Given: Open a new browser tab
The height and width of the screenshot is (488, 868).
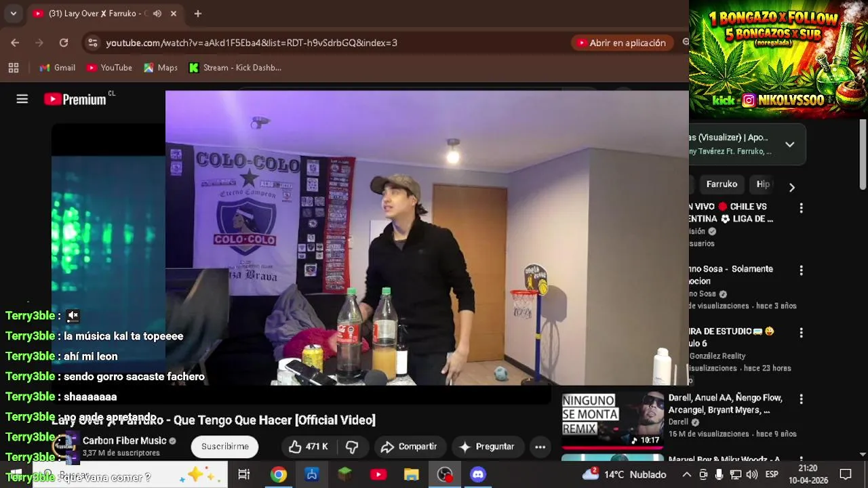Looking at the screenshot, I should [x=197, y=14].
